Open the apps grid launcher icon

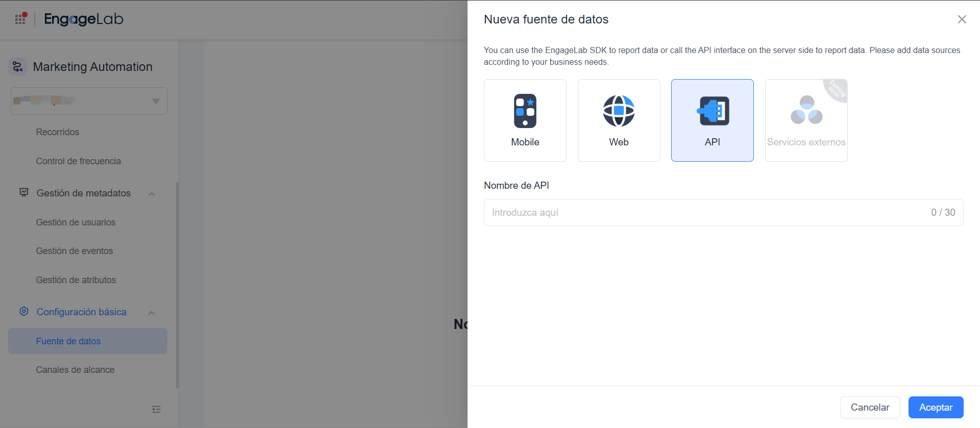[20, 19]
